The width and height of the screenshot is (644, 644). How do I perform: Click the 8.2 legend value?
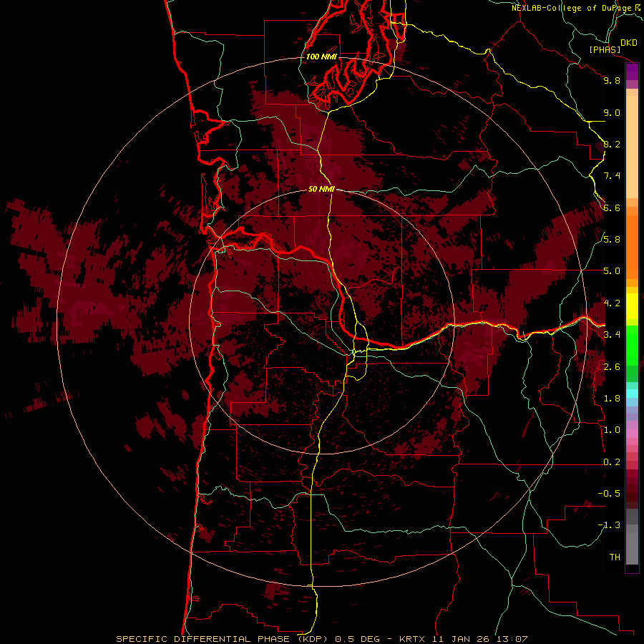click(x=612, y=144)
